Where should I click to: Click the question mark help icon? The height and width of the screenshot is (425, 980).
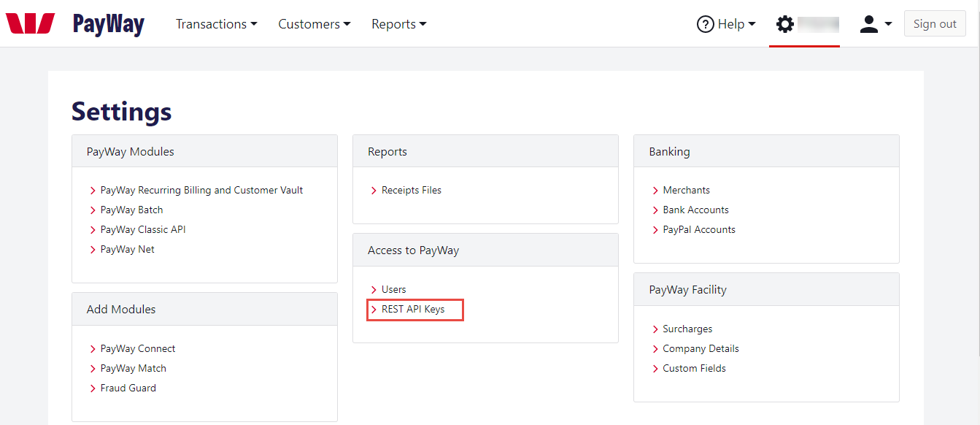(x=705, y=24)
